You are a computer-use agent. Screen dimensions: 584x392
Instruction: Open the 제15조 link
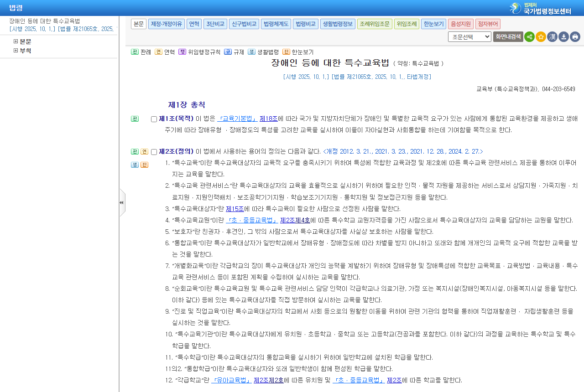click(x=235, y=209)
